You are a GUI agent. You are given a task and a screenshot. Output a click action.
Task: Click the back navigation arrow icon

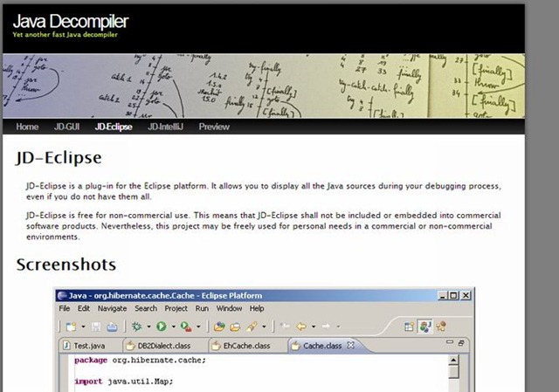point(301,327)
